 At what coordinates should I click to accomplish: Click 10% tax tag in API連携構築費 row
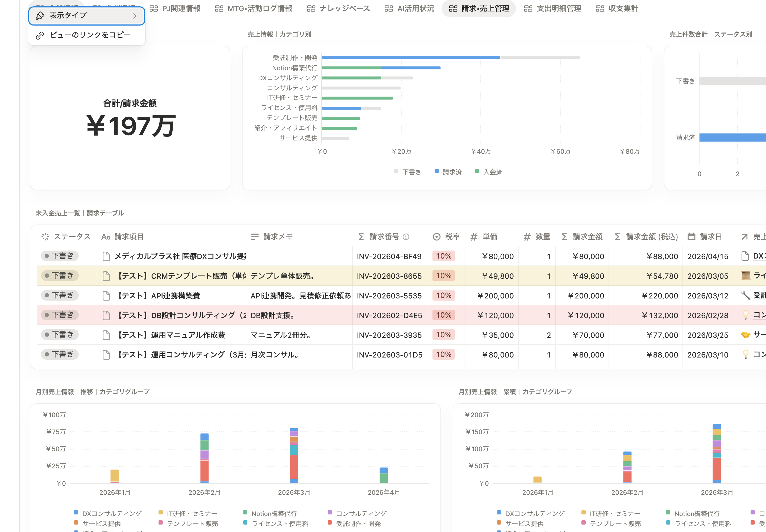[x=443, y=295]
